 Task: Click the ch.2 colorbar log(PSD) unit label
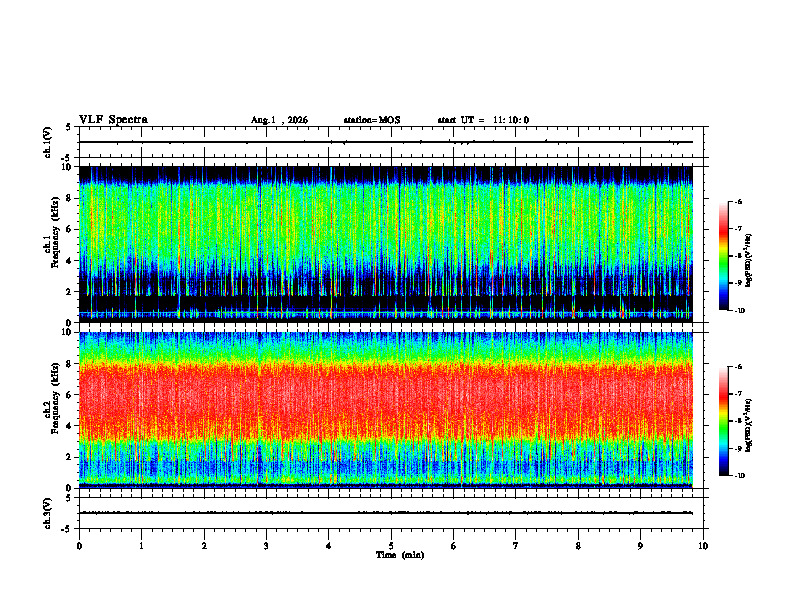[750, 425]
